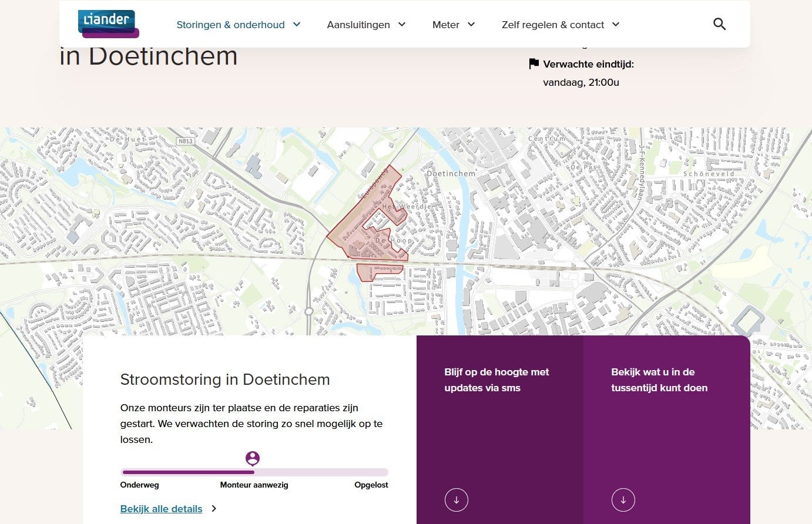Open the search magnifier icon

tap(719, 24)
